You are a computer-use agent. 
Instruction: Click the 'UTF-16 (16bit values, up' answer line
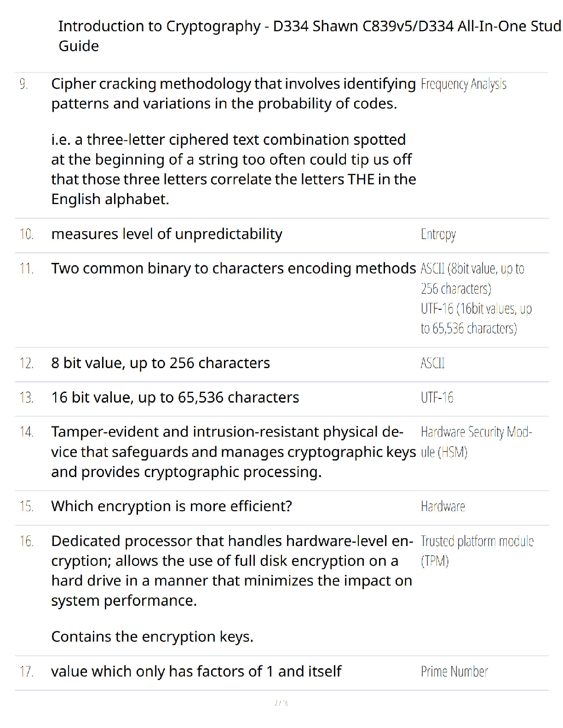point(476,308)
